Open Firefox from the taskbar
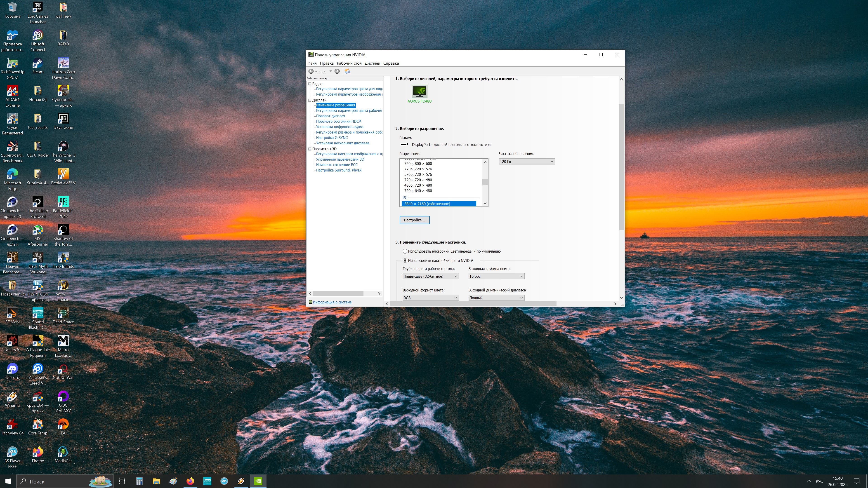Viewport: 868px width, 488px height. (190, 481)
